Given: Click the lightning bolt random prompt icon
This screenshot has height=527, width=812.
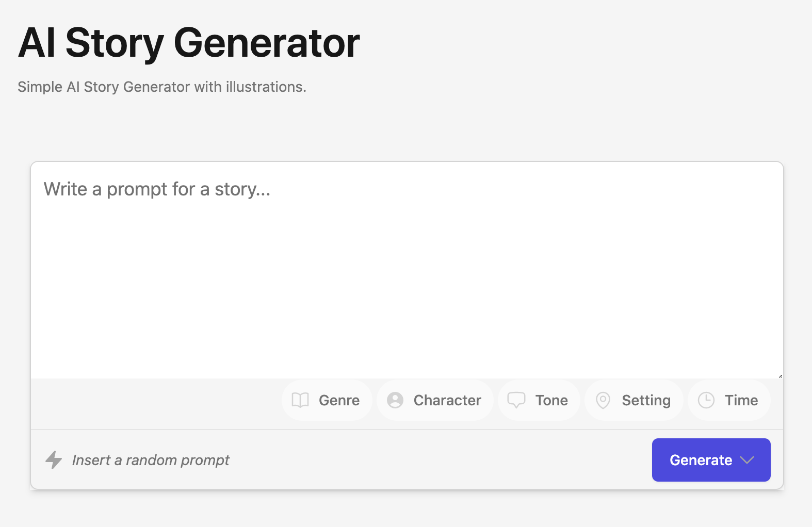Looking at the screenshot, I should click(x=54, y=460).
